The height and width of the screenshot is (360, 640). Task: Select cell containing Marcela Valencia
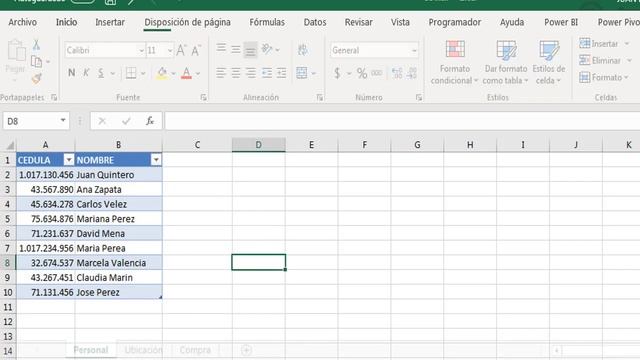click(118, 263)
